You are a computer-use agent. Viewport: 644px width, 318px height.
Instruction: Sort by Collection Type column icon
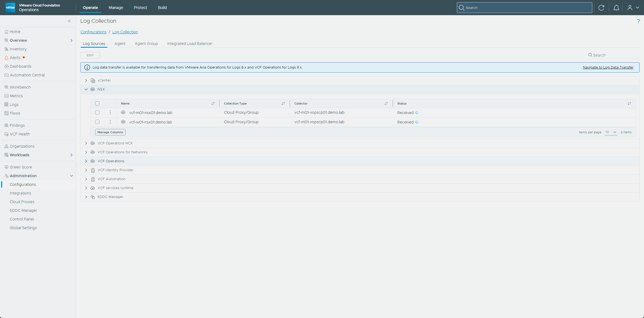coord(283,103)
